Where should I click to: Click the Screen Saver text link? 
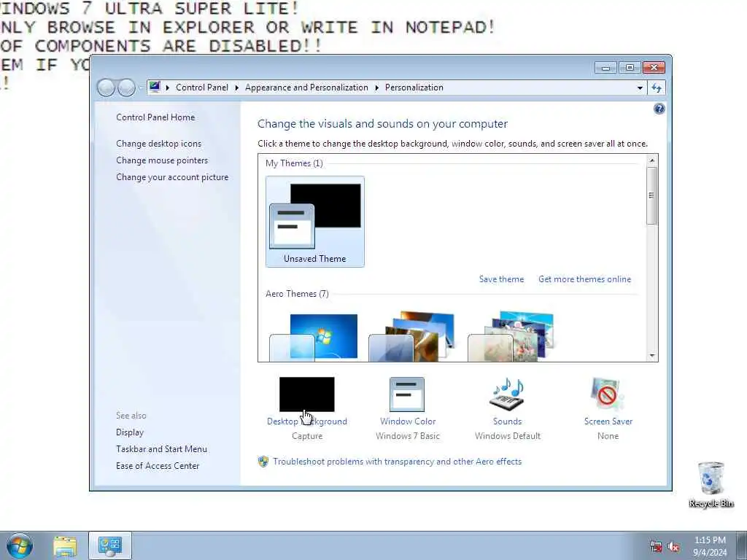[x=608, y=421]
